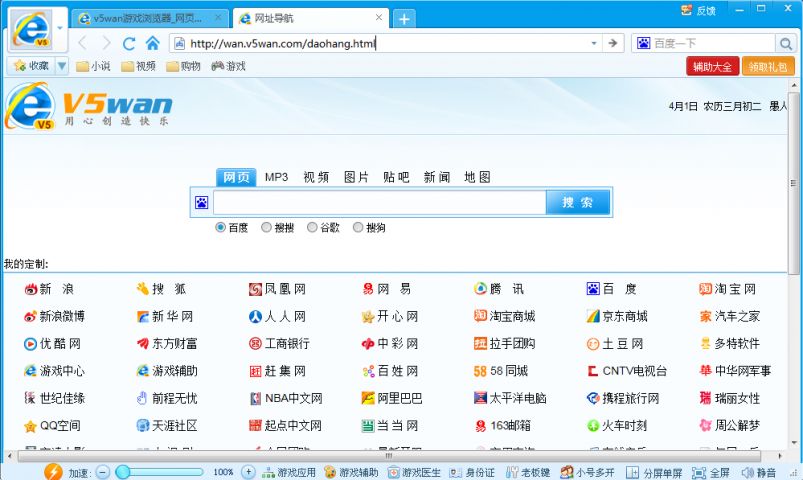Click the horizontal scrollbar at page bottom
Screen dimensions: 803x480
(x=389, y=455)
